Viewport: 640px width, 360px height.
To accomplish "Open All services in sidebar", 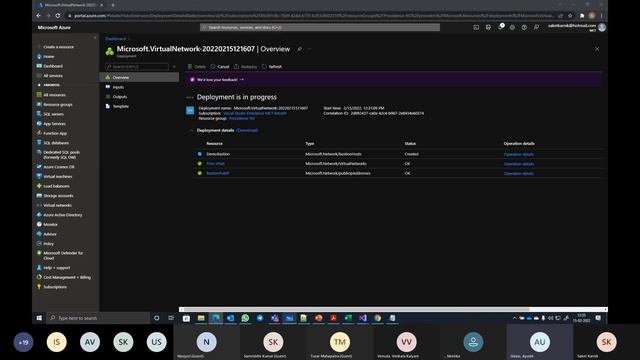I will click(50, 76).
